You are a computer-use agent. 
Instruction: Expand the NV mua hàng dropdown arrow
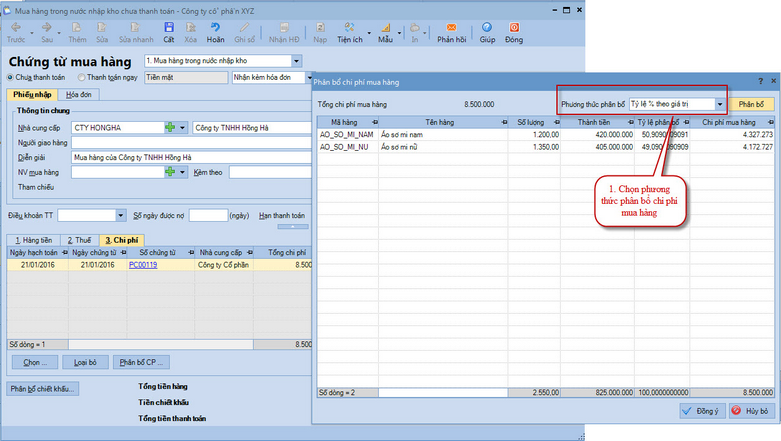pos(182,172)
